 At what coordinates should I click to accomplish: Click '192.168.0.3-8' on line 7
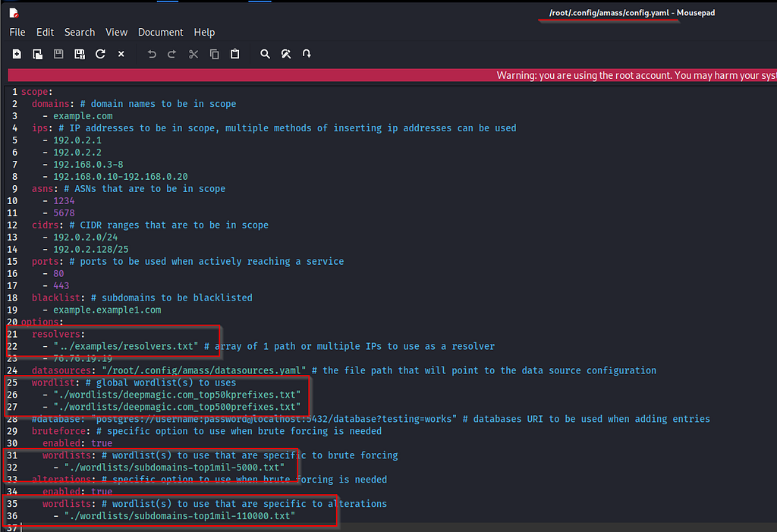(x=88, y=164)
